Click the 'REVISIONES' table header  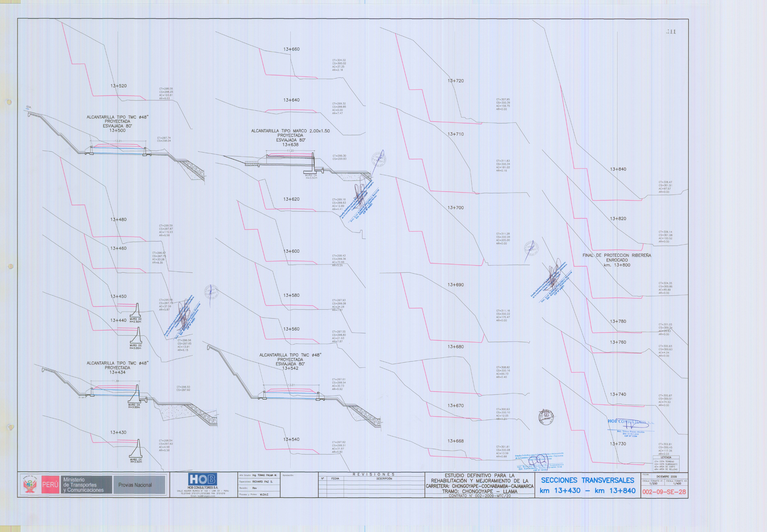374,474
